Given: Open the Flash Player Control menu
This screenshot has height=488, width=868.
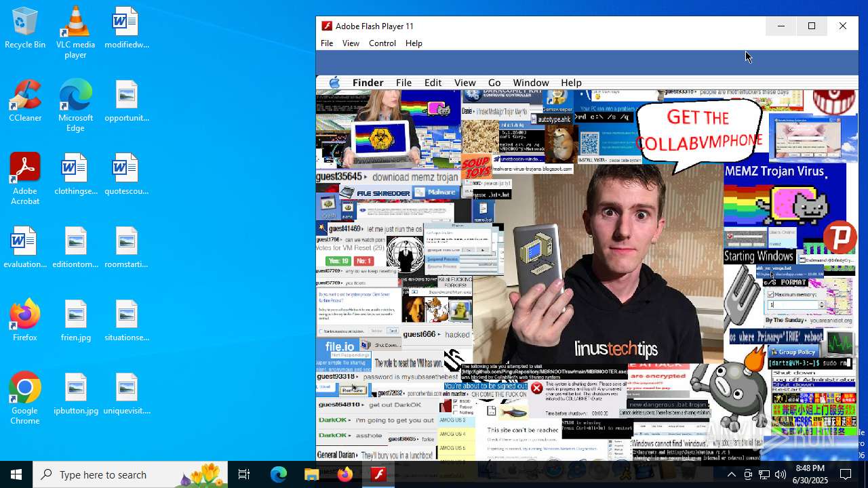Looking at the screenshot, I should (382, 43).
